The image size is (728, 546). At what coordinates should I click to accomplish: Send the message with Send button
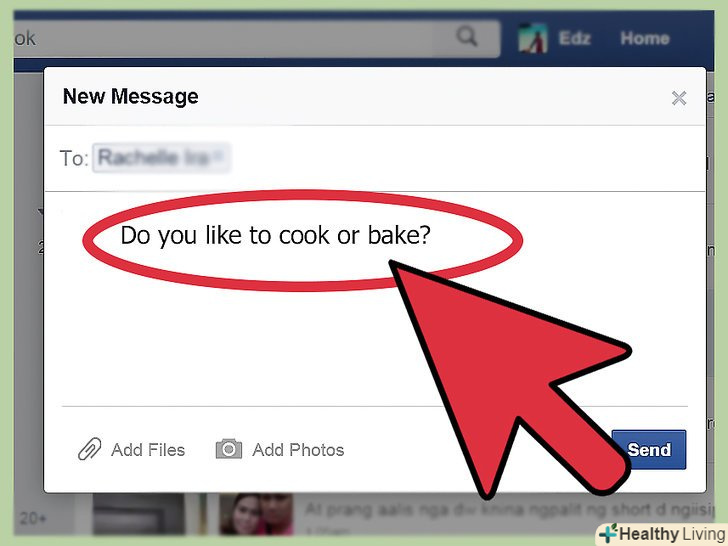[x=649, y=449]
